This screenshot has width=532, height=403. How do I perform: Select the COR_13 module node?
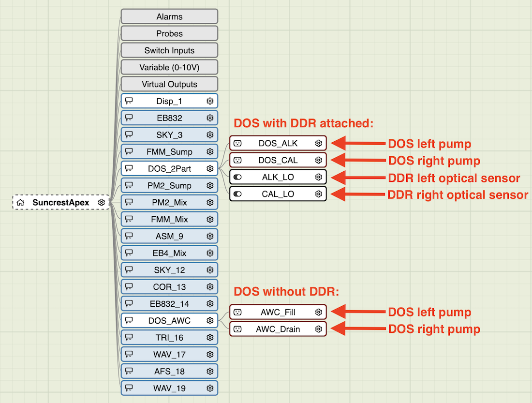point(169,287)
